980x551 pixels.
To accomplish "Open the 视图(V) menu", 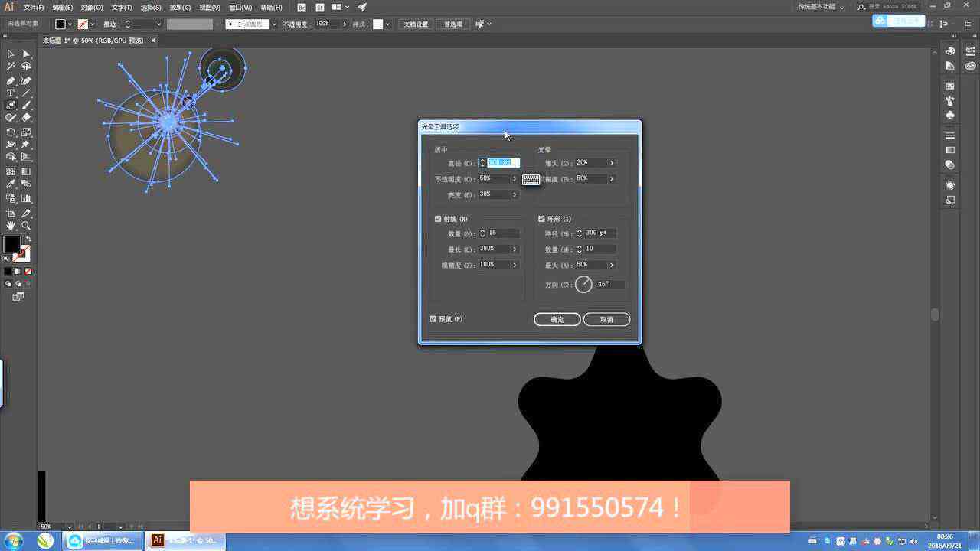I will 210,7.
